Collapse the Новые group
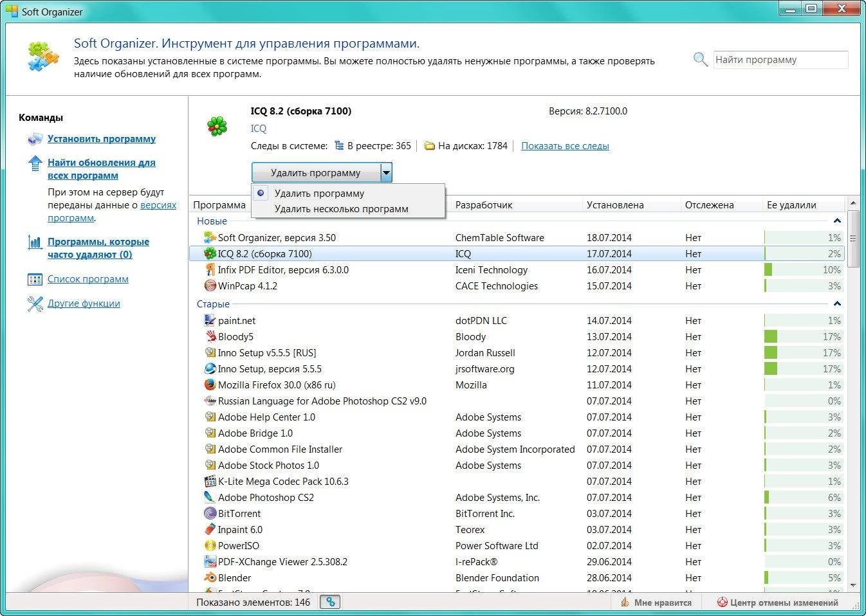Screen dimensions: 866x616 [x=837, y=221]
